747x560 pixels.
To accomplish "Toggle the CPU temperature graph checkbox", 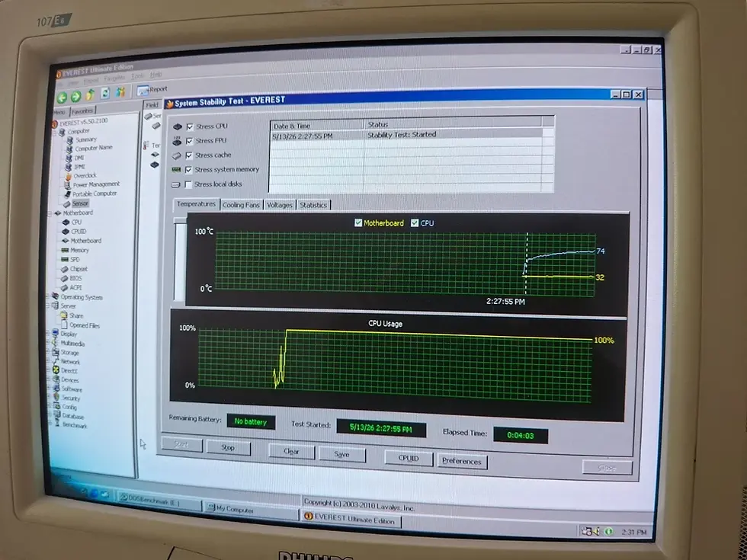I will pyautogui.click(x=415, y=222).
